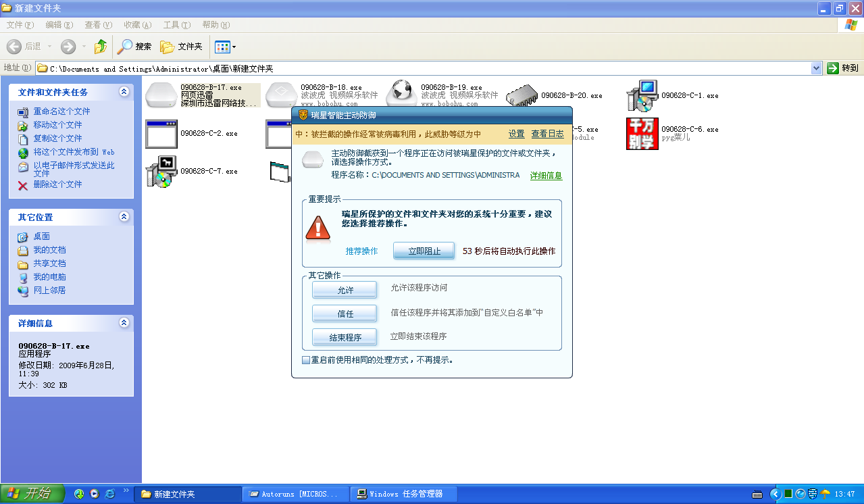This screenshot has width=864, height=504.
Task: Select the 090628-B-17.exe file icon
Action: [161, 95]
